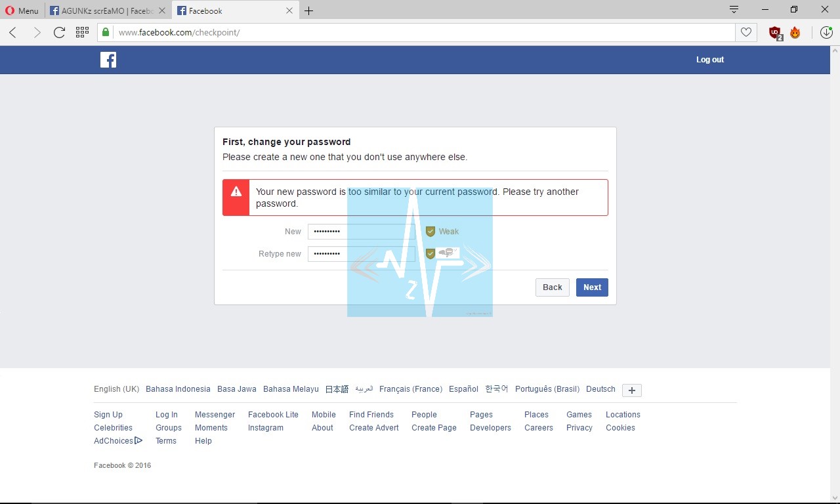840x504 pixels.
Task: Click the New password field
Action: [x=362, y=232]
